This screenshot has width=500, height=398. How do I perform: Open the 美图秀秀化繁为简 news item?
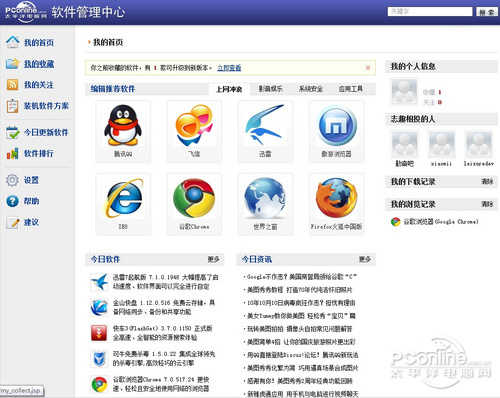tap(302, 368)
